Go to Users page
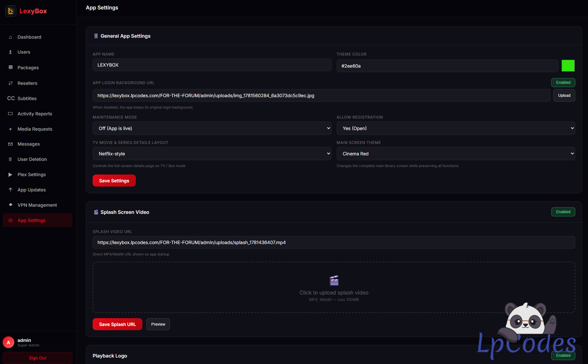 pyautogui.click(x=37, y=52)
